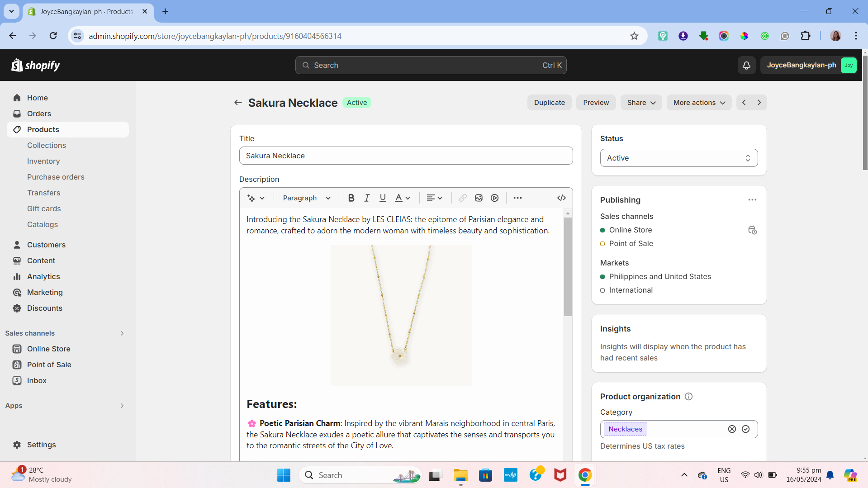Open the Paragraph style dropdown
This screenshot has width=868, height=488.
[x=307, y=198]
